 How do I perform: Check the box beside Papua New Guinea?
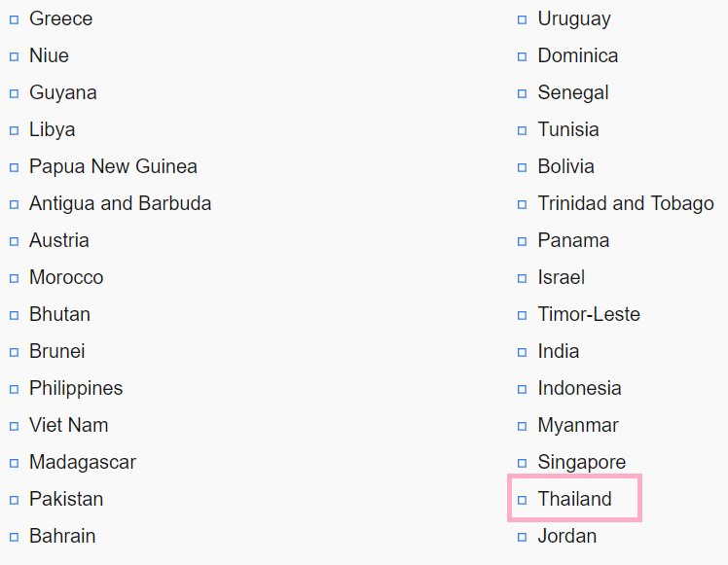(15, 167)
